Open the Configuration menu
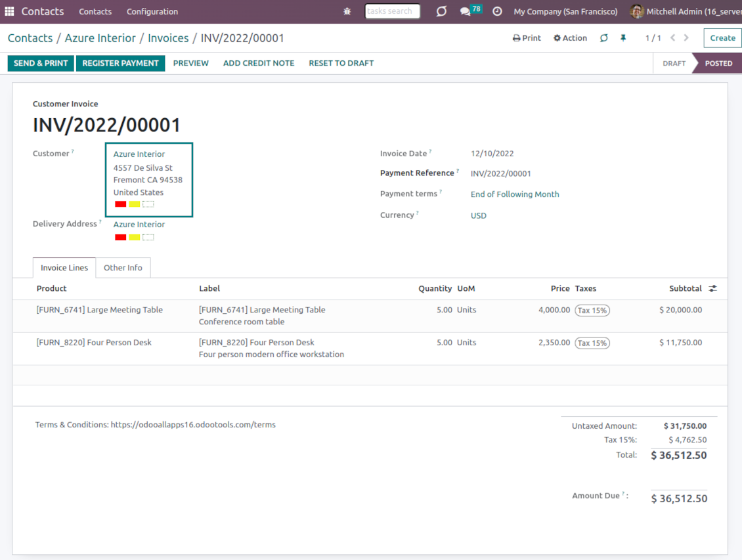Viewport: 742px width, 560px height. (152, 11)
